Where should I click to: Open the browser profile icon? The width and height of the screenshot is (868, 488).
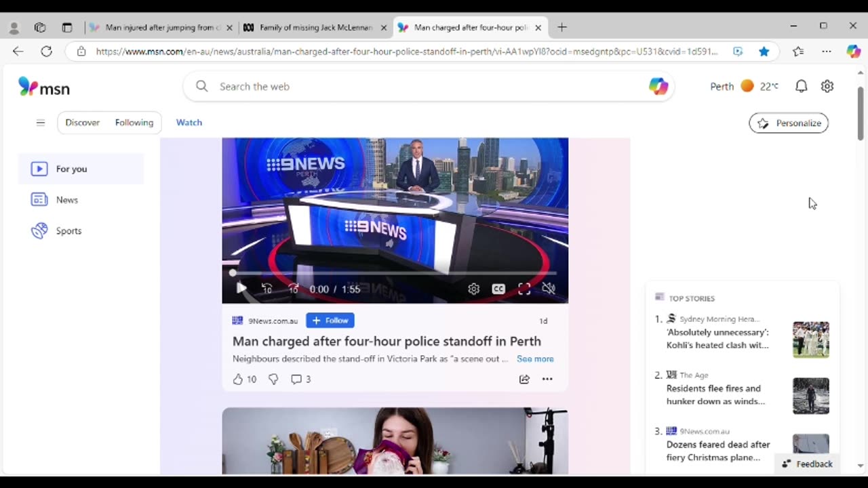click(14, 28)
